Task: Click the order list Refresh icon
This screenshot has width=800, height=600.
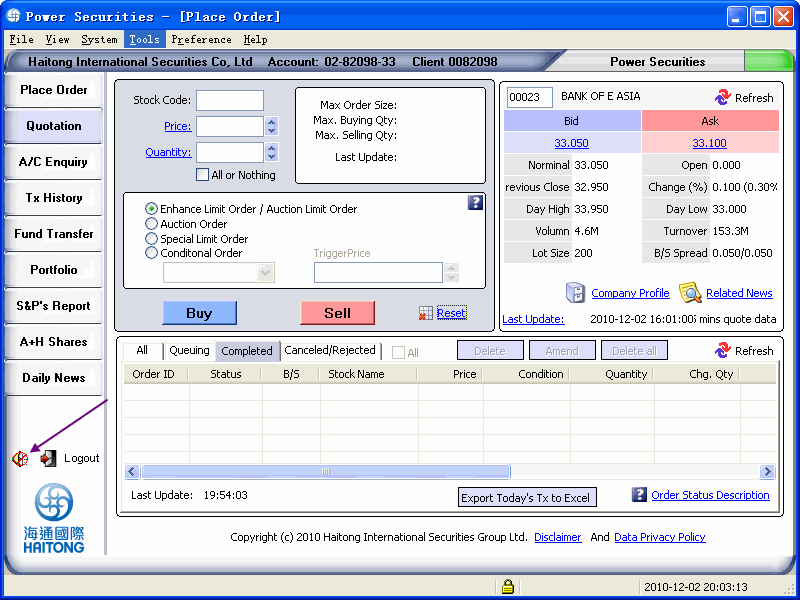Action: point(722,350)
